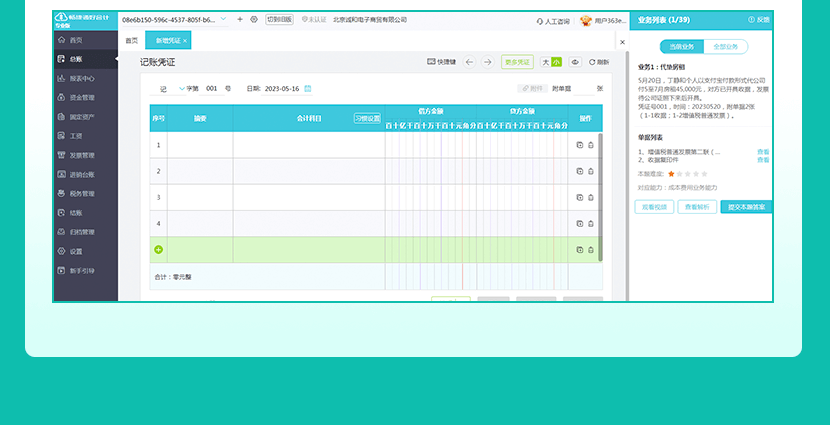The width and height of the screenshot is (830, 425).
Task: Toggle the eye visibility button
Action: [x=575, y=62]
